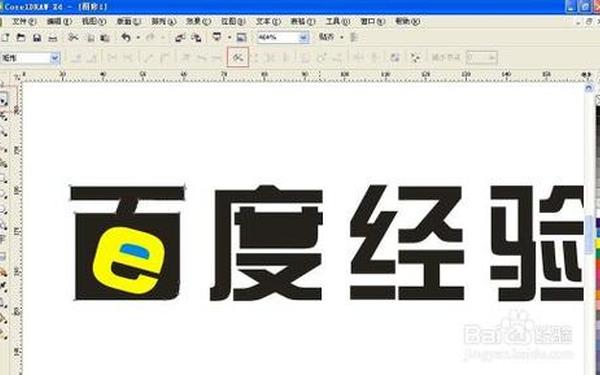600x375 pixels.
Task: Show the welcome screen icon
Action: (241, 38)
